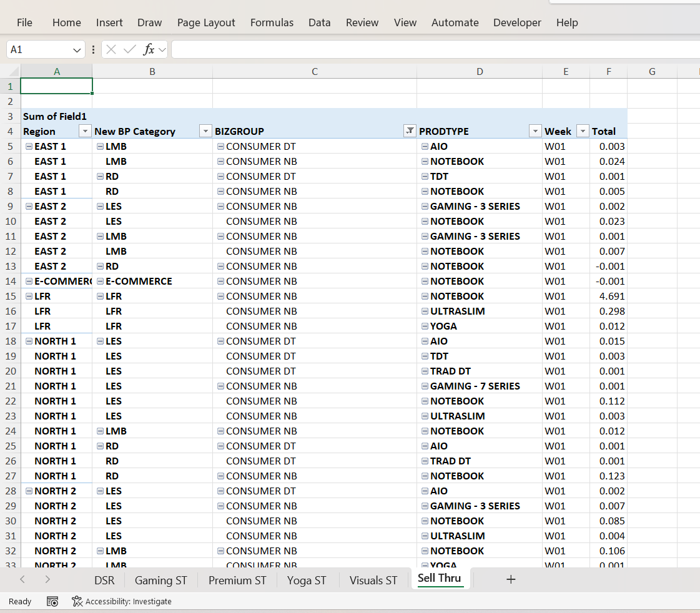
Task: Select row 15 header
Action: coord(10,297)
